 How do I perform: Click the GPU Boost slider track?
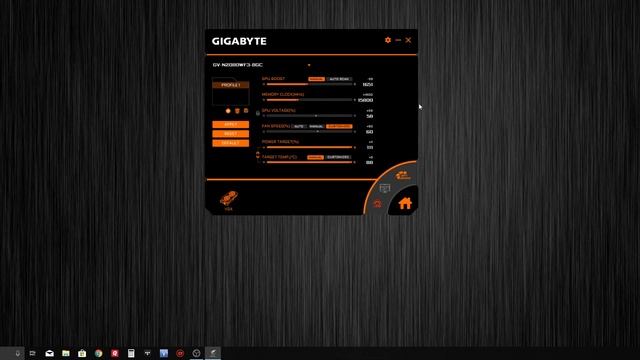[309, 84]
